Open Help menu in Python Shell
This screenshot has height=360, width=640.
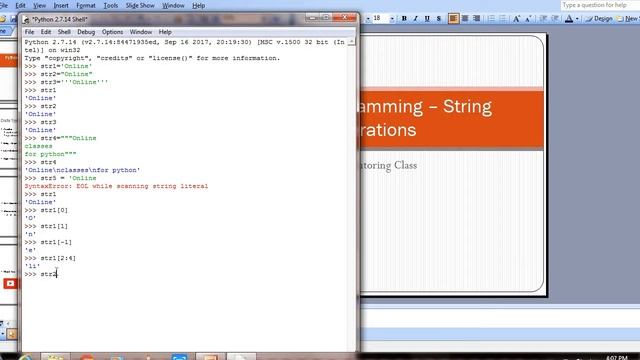point(165,32)
